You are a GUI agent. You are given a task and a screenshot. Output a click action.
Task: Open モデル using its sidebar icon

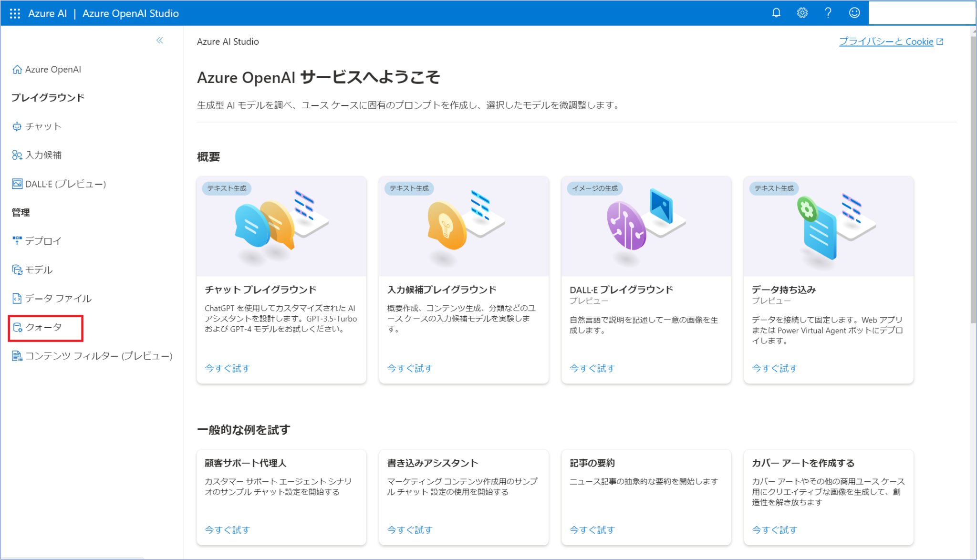[17, 270]
